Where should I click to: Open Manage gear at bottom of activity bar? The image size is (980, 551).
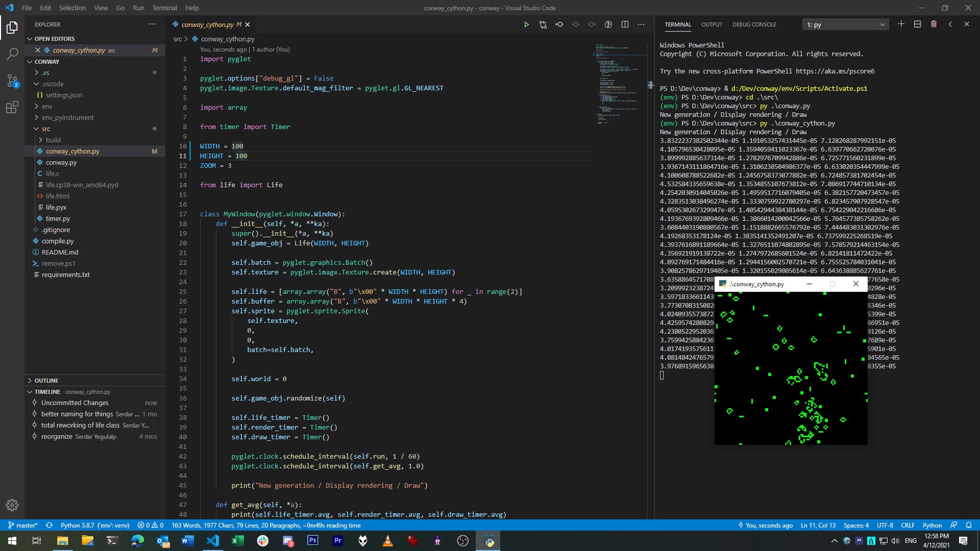point(12,505)
